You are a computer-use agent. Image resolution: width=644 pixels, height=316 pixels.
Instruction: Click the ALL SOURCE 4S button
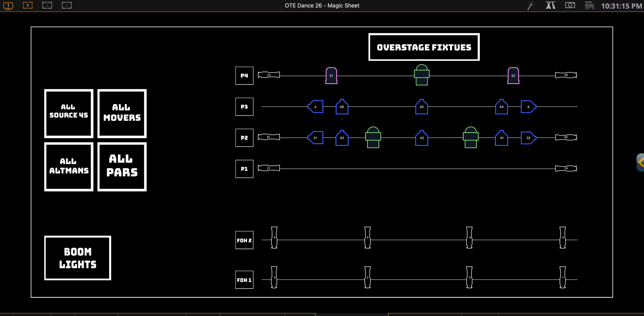click(x=69, y=113)
